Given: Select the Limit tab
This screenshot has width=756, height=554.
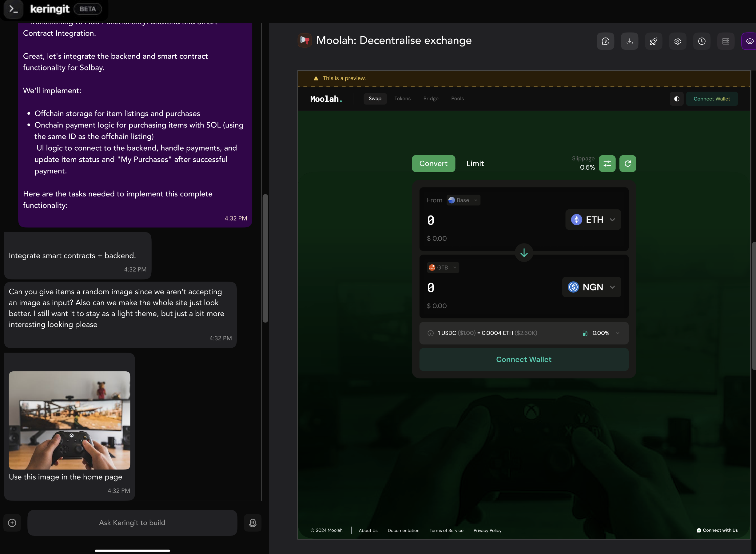Looking at the screenshot, I should pos(475,164).
